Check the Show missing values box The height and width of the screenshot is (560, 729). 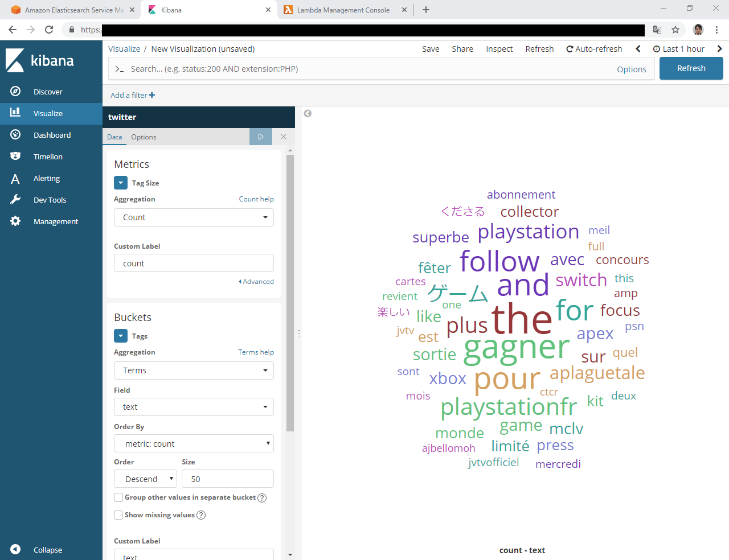click(118, 515)
